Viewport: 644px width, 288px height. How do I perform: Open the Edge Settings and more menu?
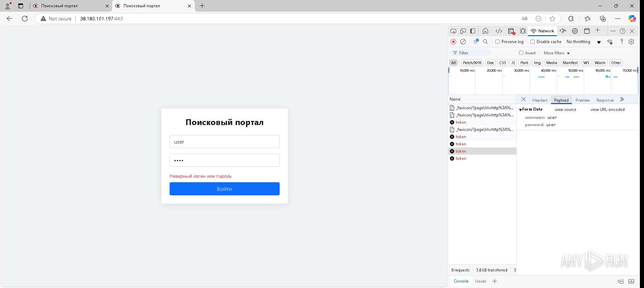[x=618, y=19]
